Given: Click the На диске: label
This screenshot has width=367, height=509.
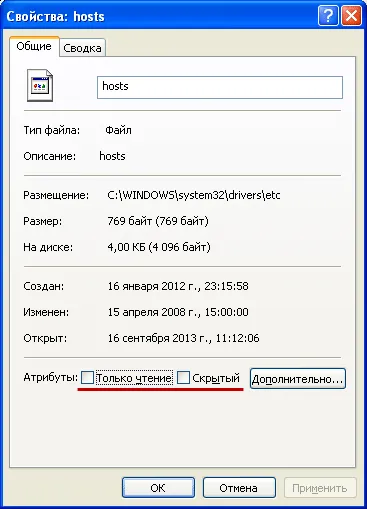Looking at the screenshot, I should 48,247.
